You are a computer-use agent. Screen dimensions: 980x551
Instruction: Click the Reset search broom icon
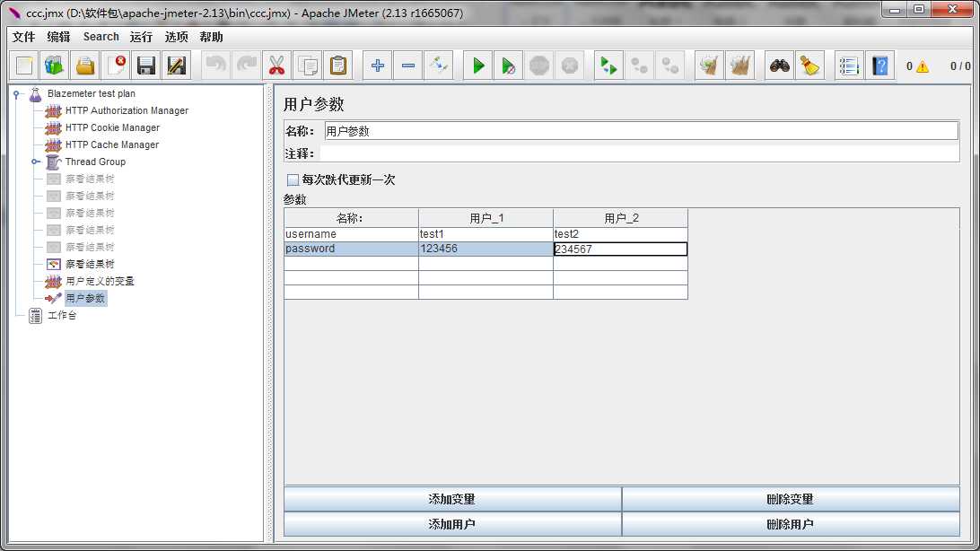(810, 65)
